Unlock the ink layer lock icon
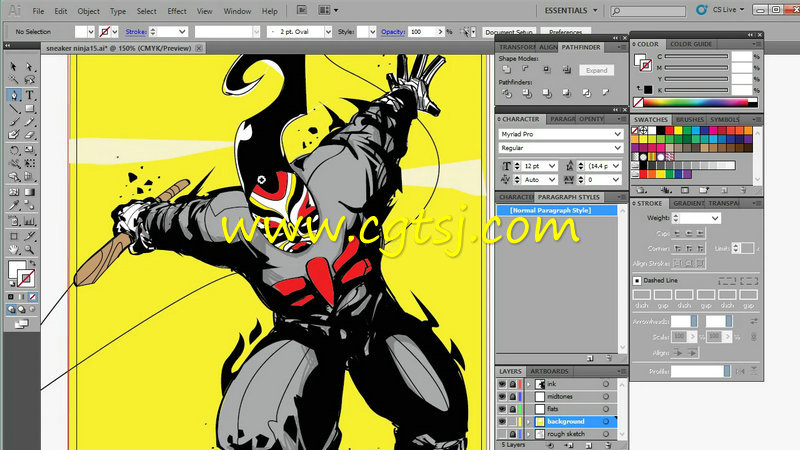 (513, 384)
